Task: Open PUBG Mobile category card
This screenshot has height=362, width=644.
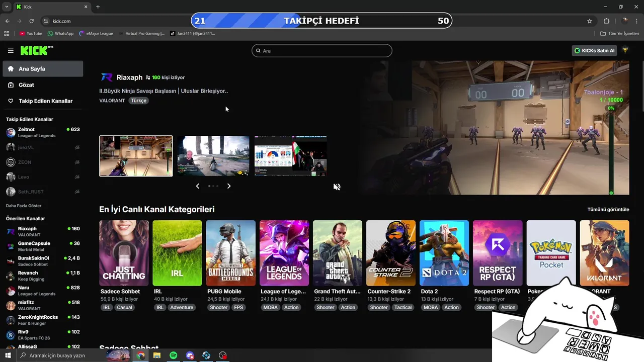Action: [x=230, y=253]
